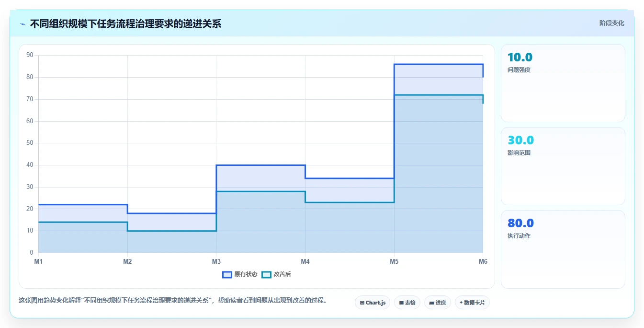This screenshot has width=644, height=328.
Task: Toggle the 改善后 legend swatch
Action: (x=267, y=275)
